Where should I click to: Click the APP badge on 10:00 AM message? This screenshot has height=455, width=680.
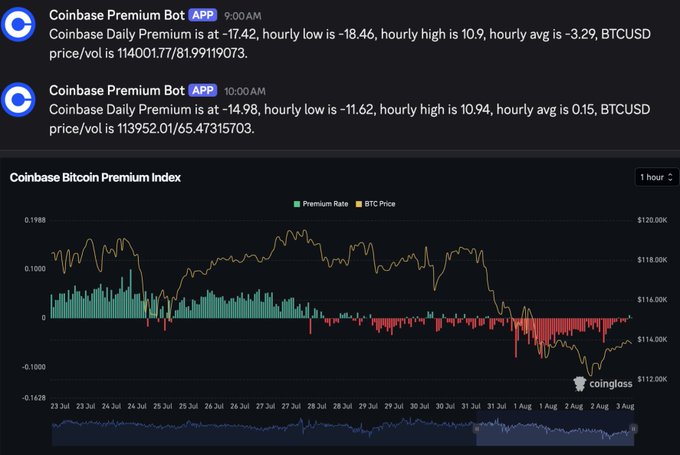(203, 91)
